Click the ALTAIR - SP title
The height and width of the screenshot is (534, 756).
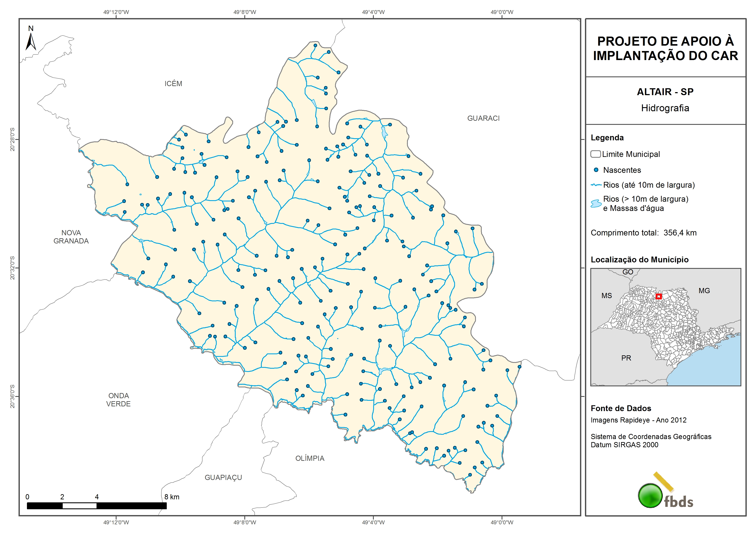pyautogui.click(x=665, y=92)
